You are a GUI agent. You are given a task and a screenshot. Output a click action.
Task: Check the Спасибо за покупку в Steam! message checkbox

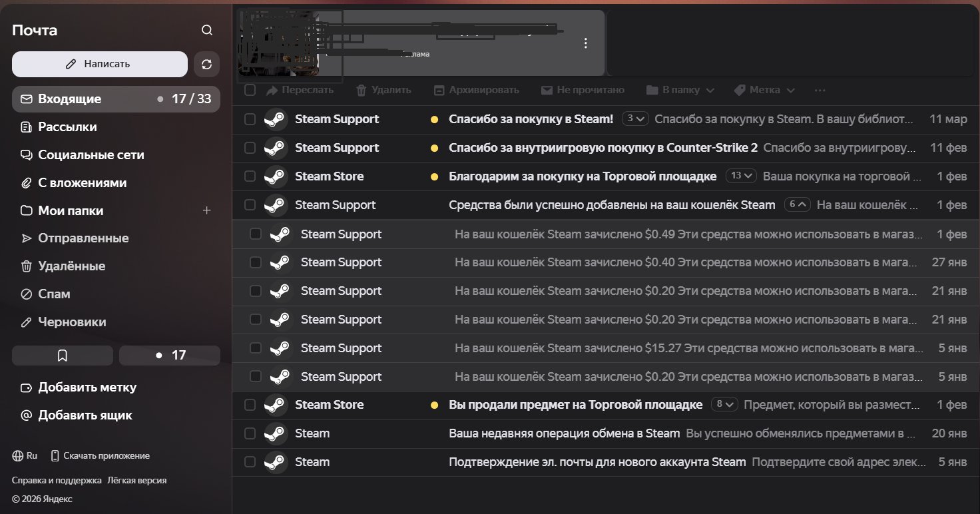click(x=250, y=119)
